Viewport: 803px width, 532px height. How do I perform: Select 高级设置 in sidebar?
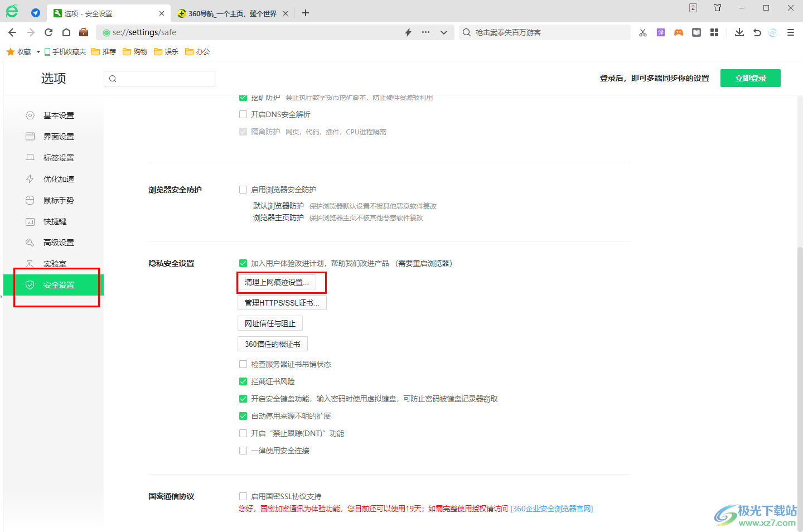click(54, 243)
